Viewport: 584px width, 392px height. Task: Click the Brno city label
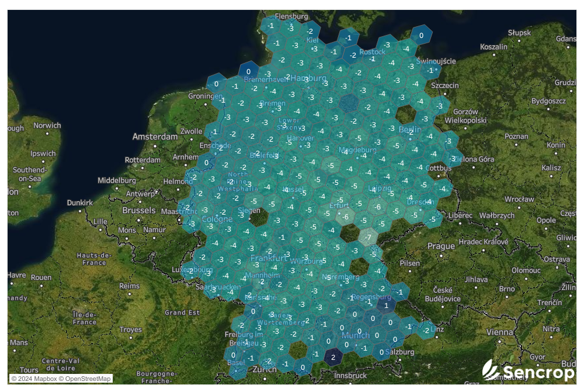point(507,289)
